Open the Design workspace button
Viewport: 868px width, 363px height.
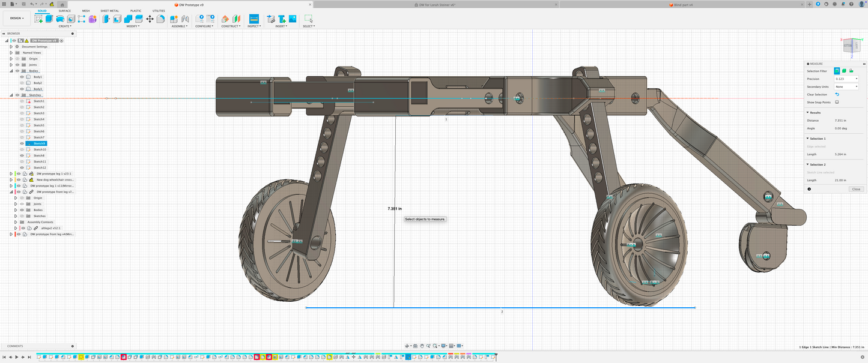pos(17,19)
